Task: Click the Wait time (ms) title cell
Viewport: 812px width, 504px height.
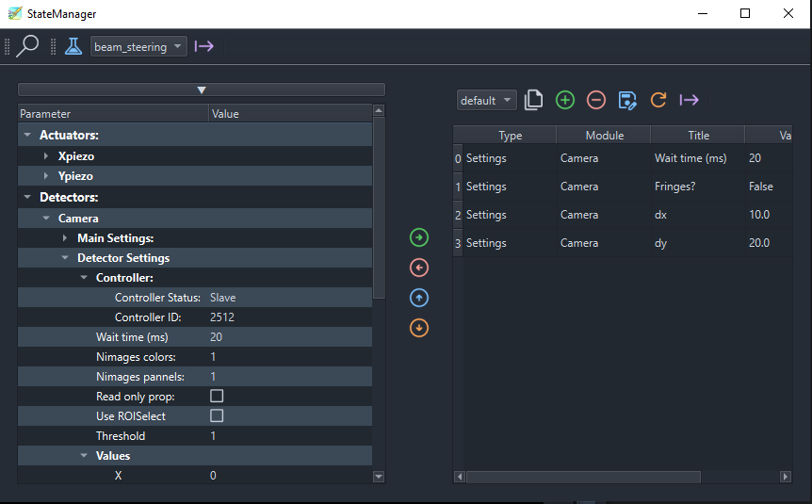Action: pos(698,158)
